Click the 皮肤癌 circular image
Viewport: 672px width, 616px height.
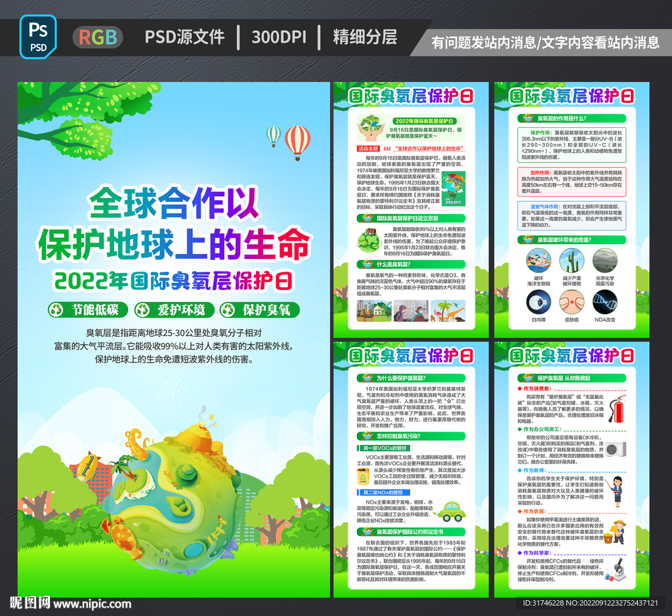click(572, 302)
